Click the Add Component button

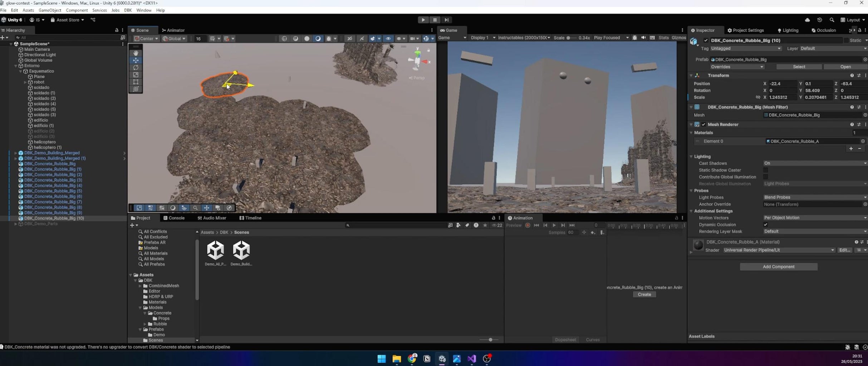(x=779, y=267)
